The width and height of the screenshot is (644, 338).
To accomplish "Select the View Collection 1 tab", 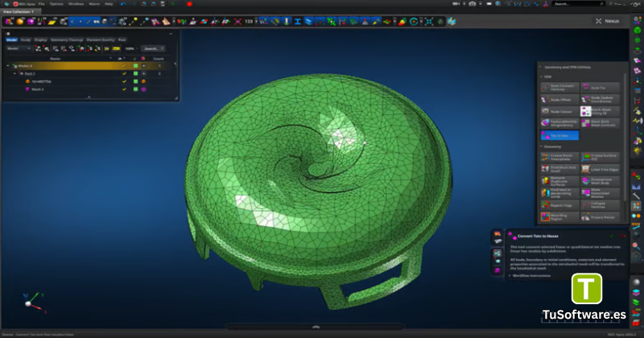I will point(19,11).
